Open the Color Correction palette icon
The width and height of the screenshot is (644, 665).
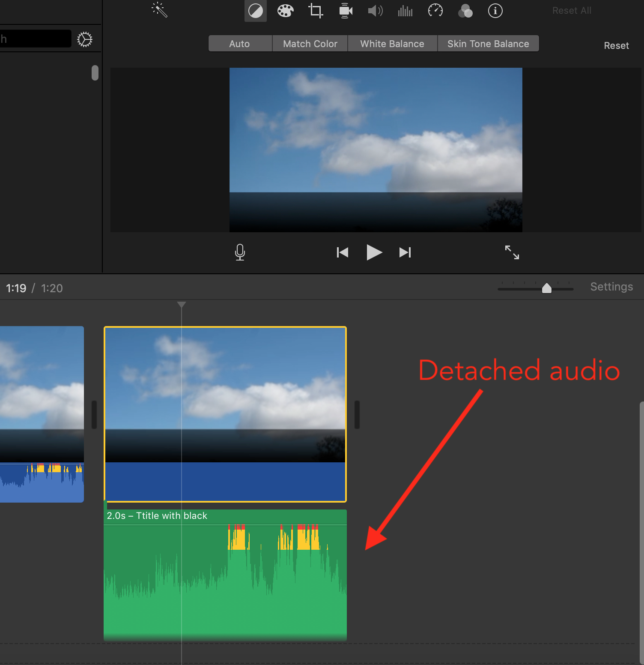point(285,11)
